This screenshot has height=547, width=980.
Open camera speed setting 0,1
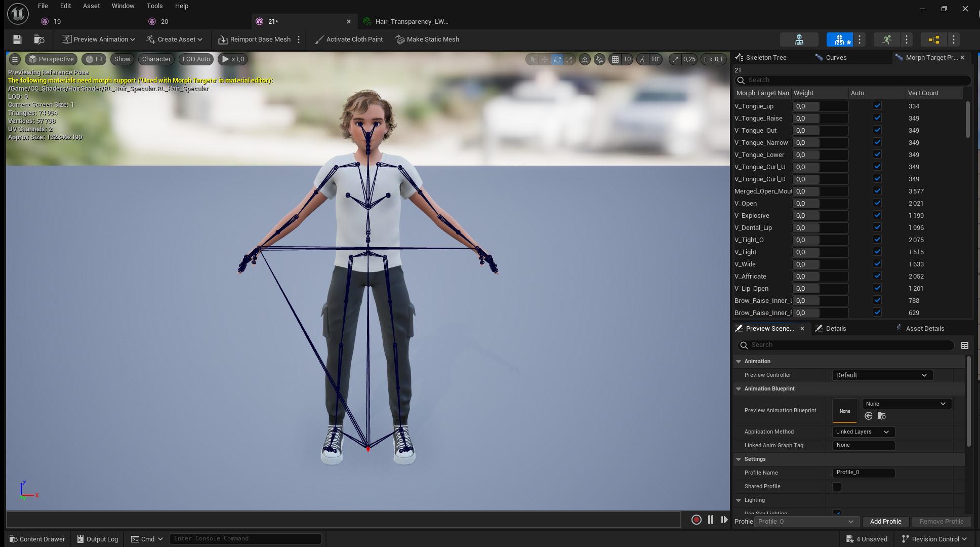click(x=714, y=59)
